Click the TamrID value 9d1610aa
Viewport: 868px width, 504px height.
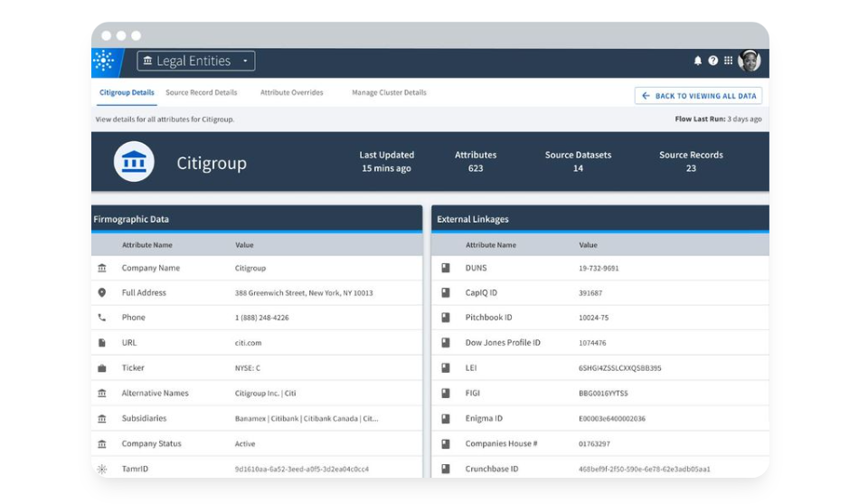302,469
